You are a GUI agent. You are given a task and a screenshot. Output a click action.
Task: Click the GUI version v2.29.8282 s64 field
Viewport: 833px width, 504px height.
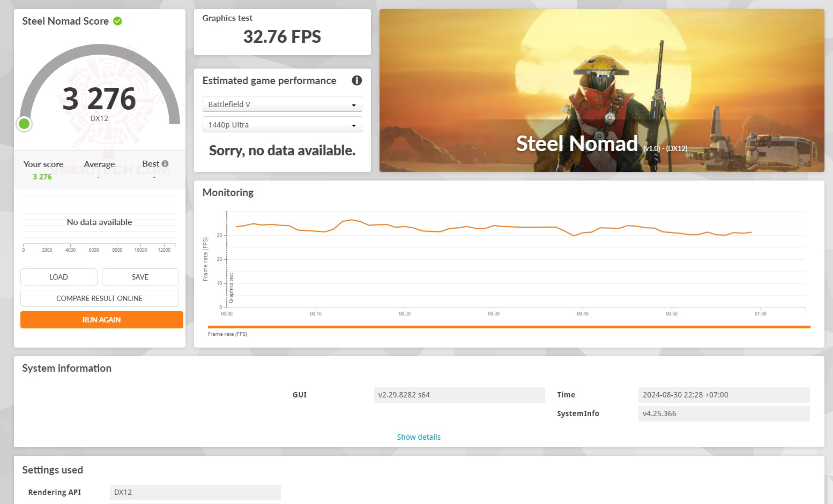[459, 395]
